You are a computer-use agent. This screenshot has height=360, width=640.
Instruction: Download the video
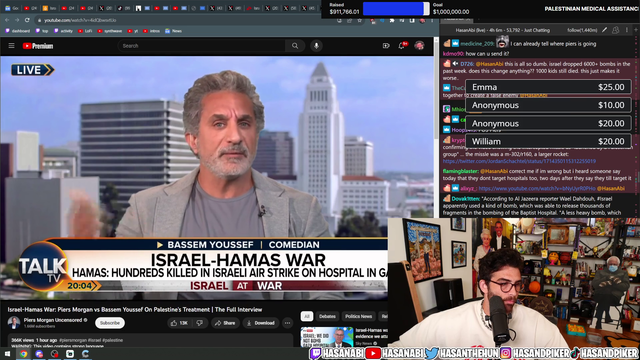point(260,323)
